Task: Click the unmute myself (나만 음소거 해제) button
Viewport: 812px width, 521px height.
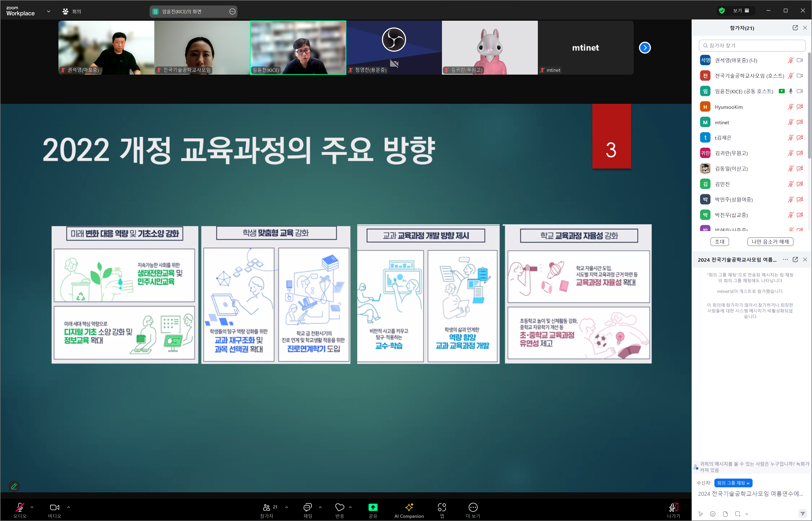Action: coord(770,242)
